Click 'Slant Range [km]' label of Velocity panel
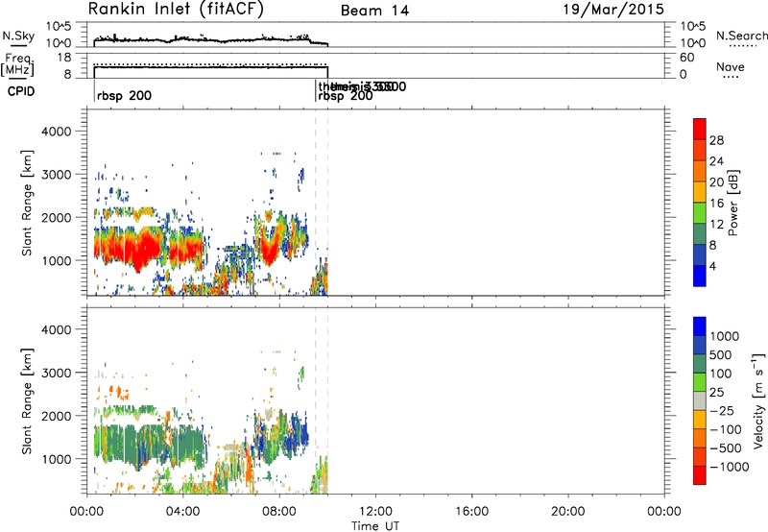The height and width of the screenshot is (532, 768). [27, 401]
